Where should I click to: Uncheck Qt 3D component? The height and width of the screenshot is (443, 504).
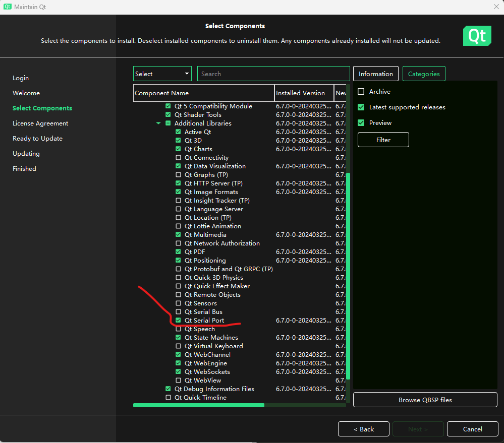coord(178,140)
